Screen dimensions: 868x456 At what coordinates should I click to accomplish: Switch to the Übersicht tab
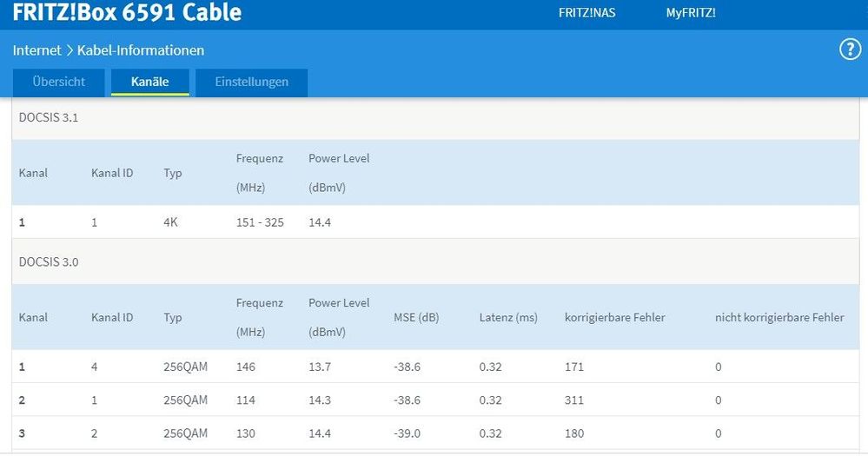point(59,82)
